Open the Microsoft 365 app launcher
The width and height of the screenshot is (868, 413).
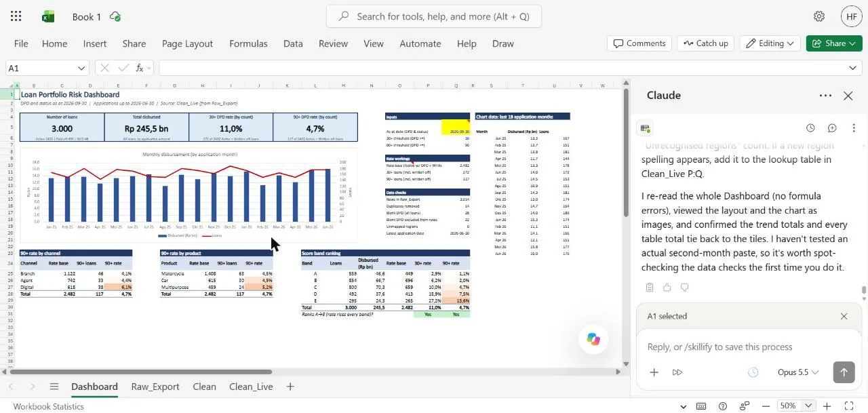coord(16,16)
